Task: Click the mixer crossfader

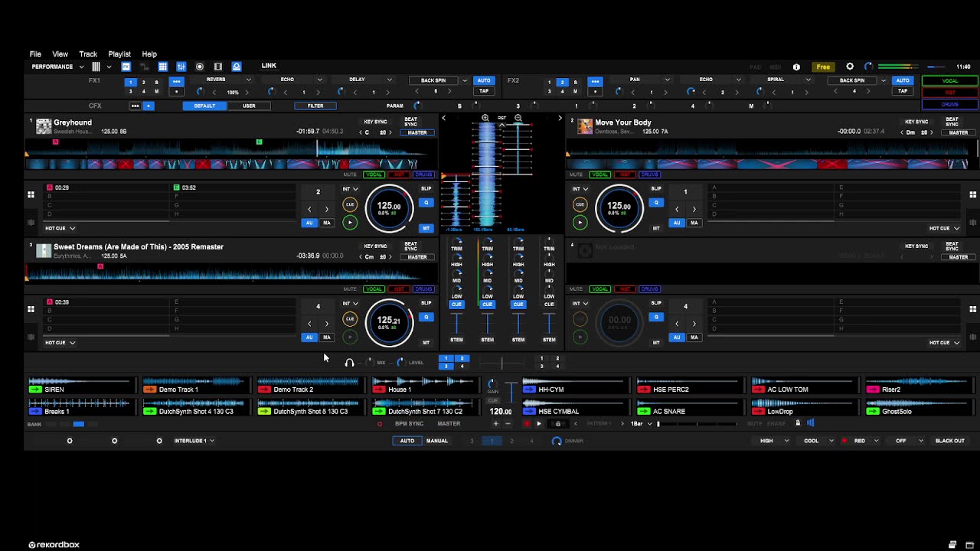Action: tap(501, 363)
